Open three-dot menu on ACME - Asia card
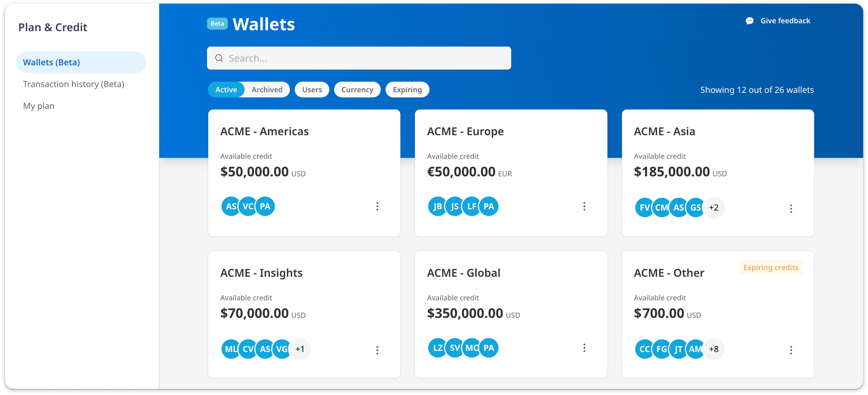The width and height of the screenshot is (868, 395). (x=791, y=208)
